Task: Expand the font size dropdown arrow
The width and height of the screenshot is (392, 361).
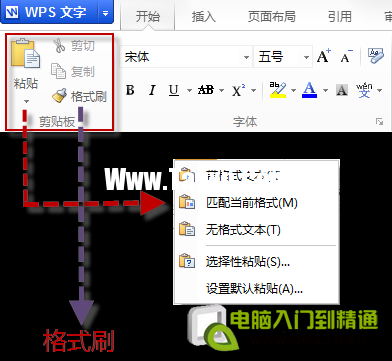Action: [306, 57]
